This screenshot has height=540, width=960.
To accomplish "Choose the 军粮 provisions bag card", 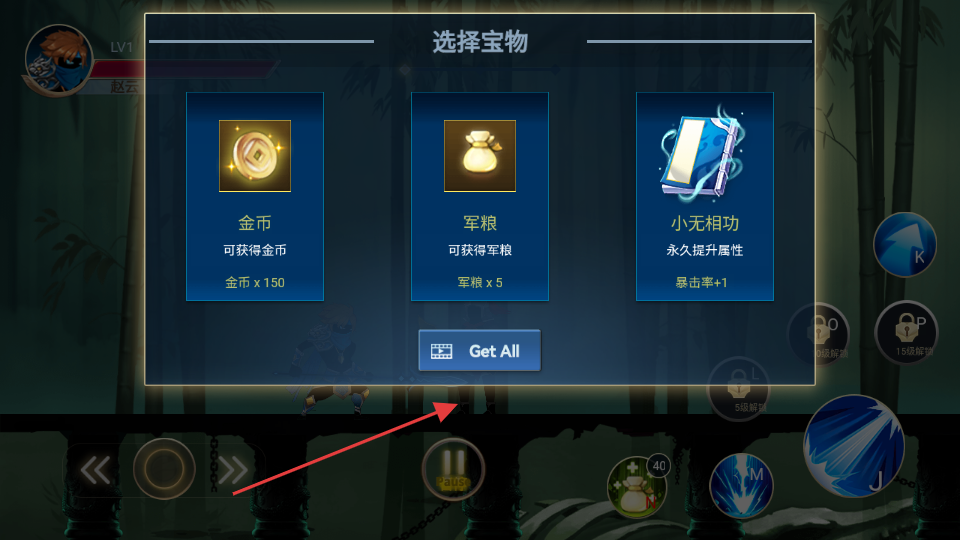I will (x=479, y=197).
